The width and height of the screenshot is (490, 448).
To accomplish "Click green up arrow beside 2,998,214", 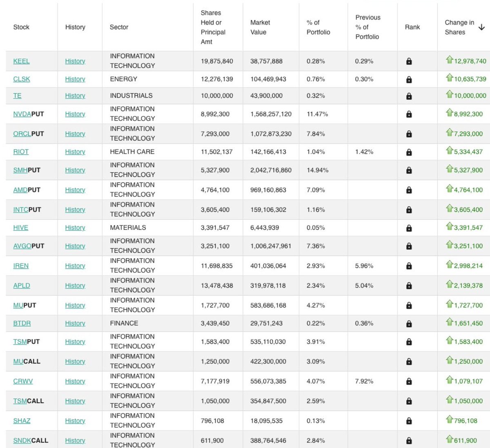I will click(450, 265).
